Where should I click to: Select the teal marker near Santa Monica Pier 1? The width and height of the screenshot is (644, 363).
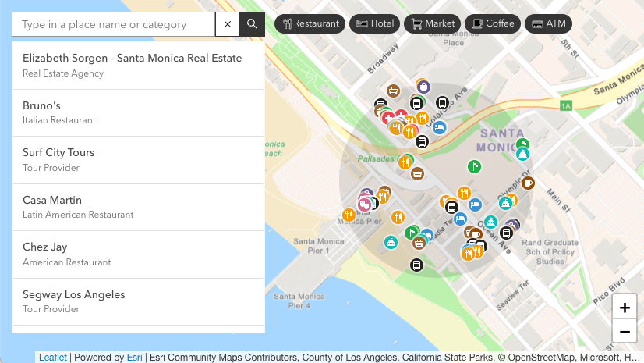tap(391, 242)
